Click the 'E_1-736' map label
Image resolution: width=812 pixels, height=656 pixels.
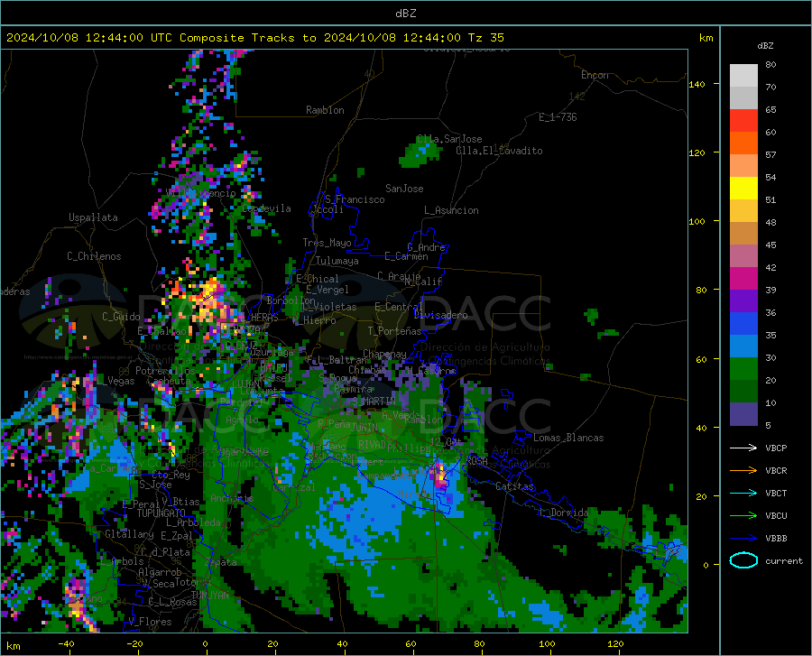(558, 117)
